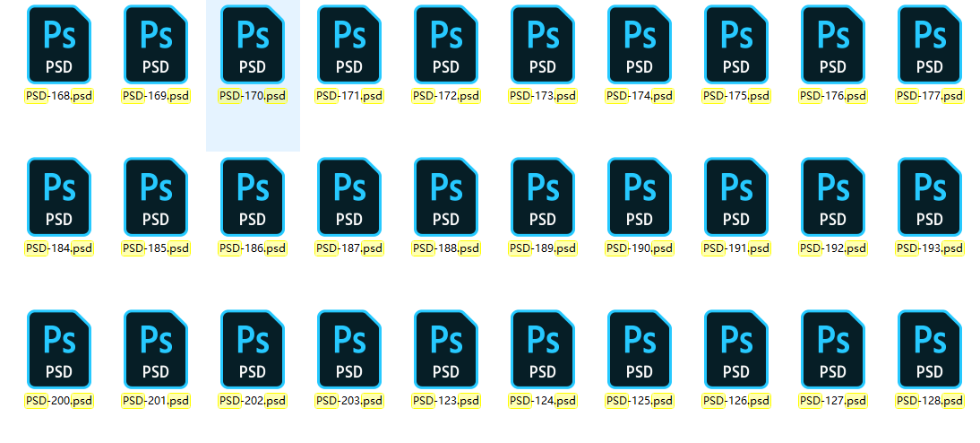Click the file name PSD-185.psd

[156, 248]
